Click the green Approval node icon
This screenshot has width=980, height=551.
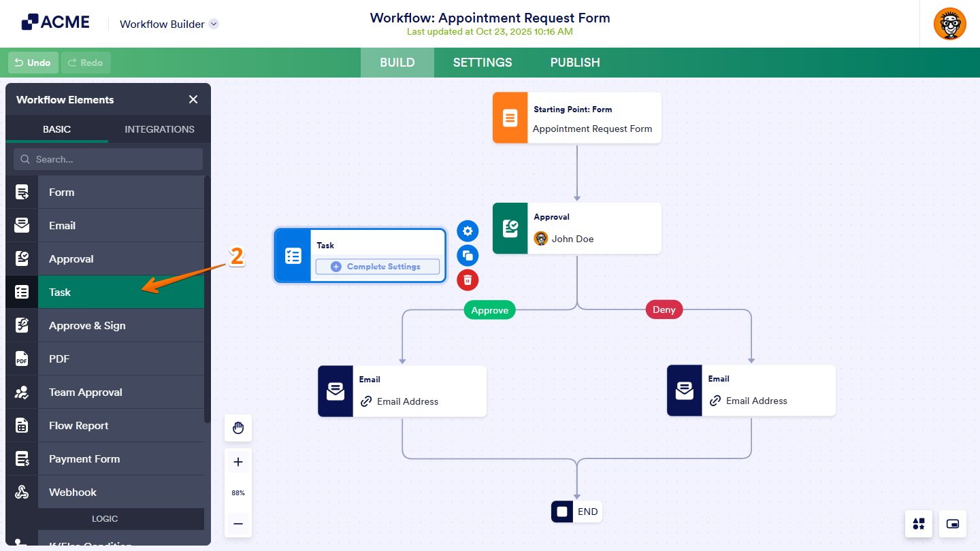[x=510, y=229]
